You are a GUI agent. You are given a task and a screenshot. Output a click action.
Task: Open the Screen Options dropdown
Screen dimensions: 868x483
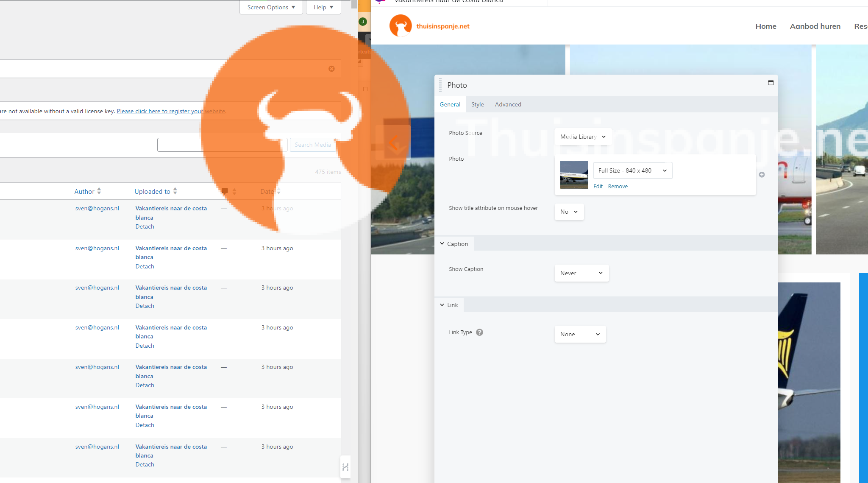pos(271,7)
